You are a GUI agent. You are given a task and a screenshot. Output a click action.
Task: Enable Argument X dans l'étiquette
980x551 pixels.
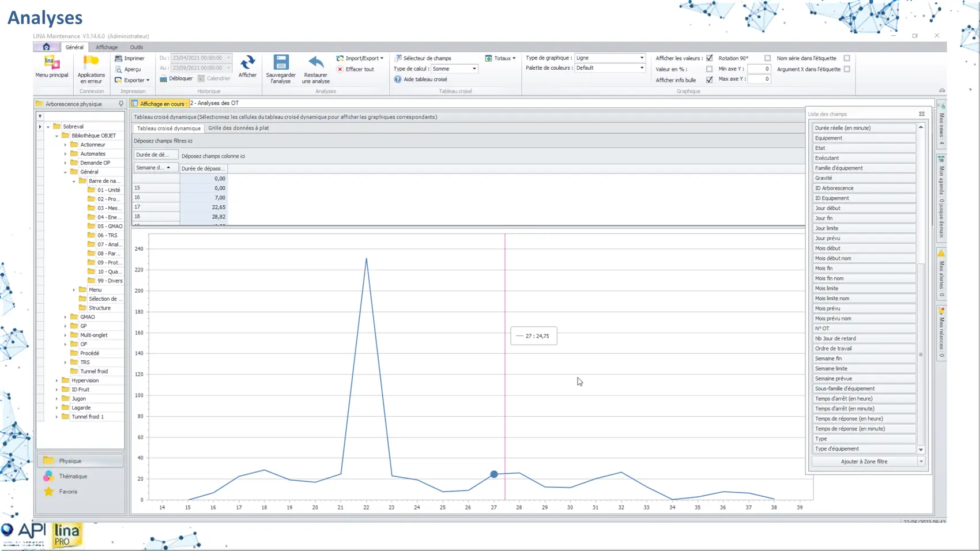click(847, 69)
